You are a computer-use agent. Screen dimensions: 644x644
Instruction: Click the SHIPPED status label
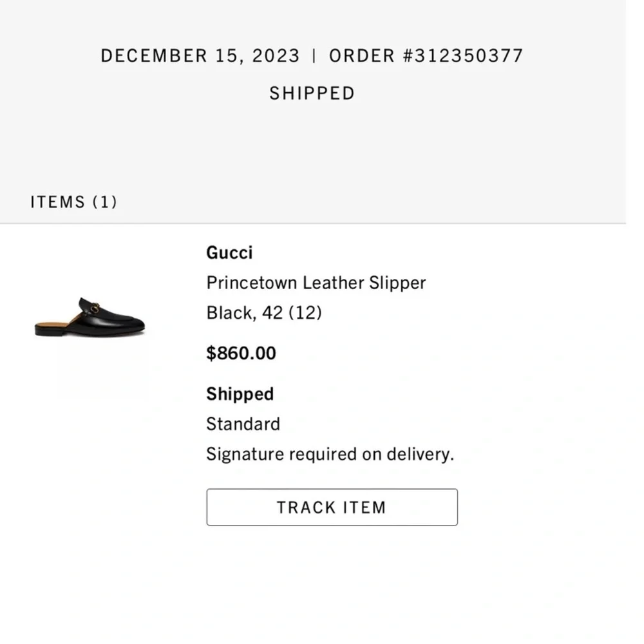312,93
